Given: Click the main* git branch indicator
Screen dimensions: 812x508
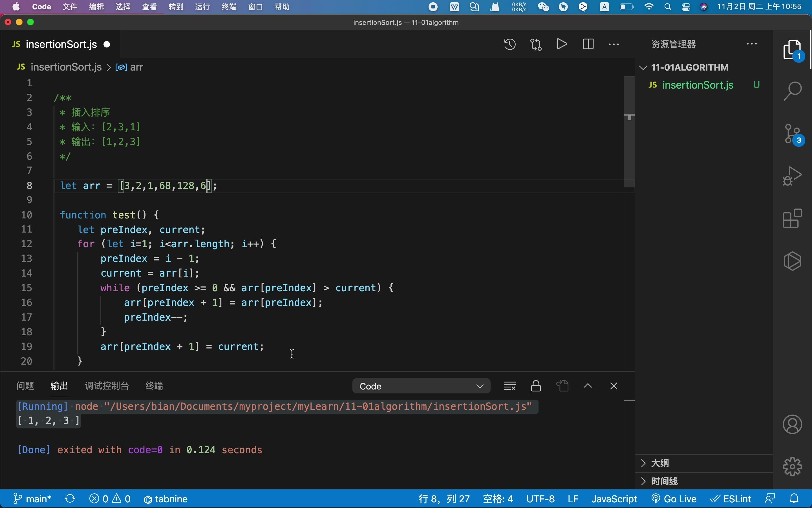Looking at the screenshot, I should click(32, 499).
